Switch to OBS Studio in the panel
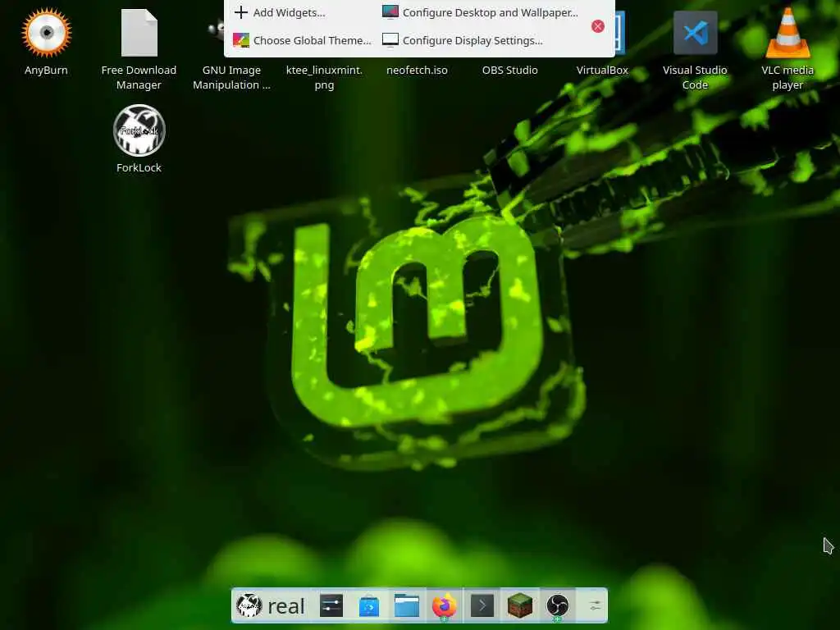The height and width of the screenshot is (630, 840). pos(557,606)
